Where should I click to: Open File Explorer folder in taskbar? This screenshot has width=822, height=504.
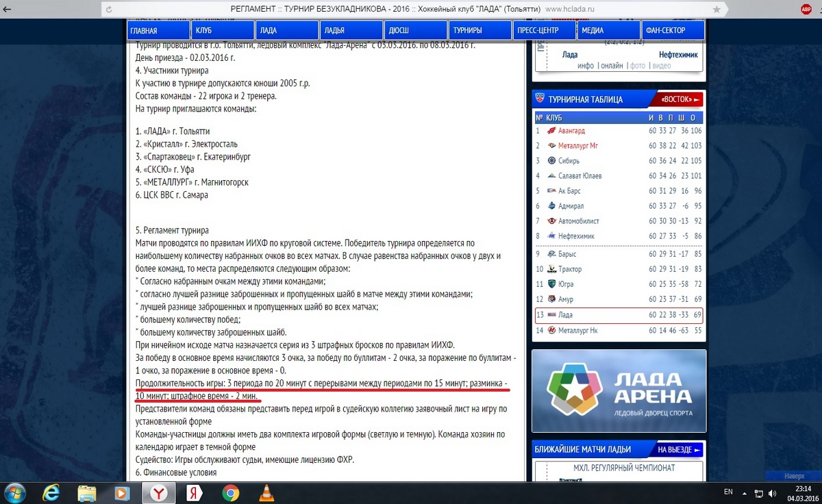pyautogui.click(x=87, y=492)
